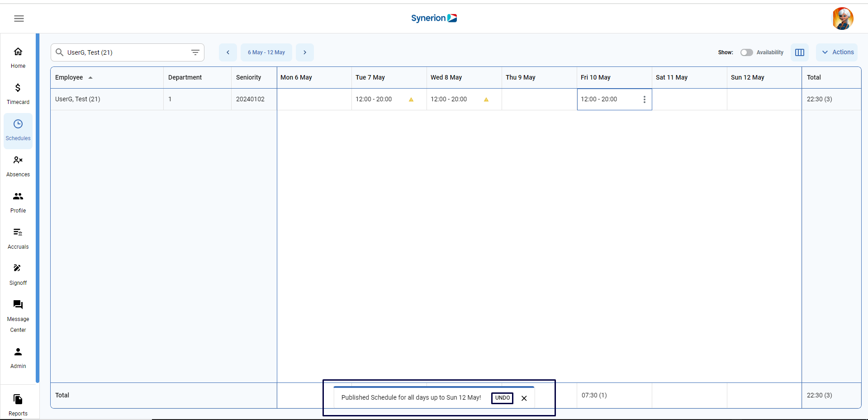Click the empty Mon 6 May schedule cell
Screen dimensions: 868x420
(x=314, y=99)
